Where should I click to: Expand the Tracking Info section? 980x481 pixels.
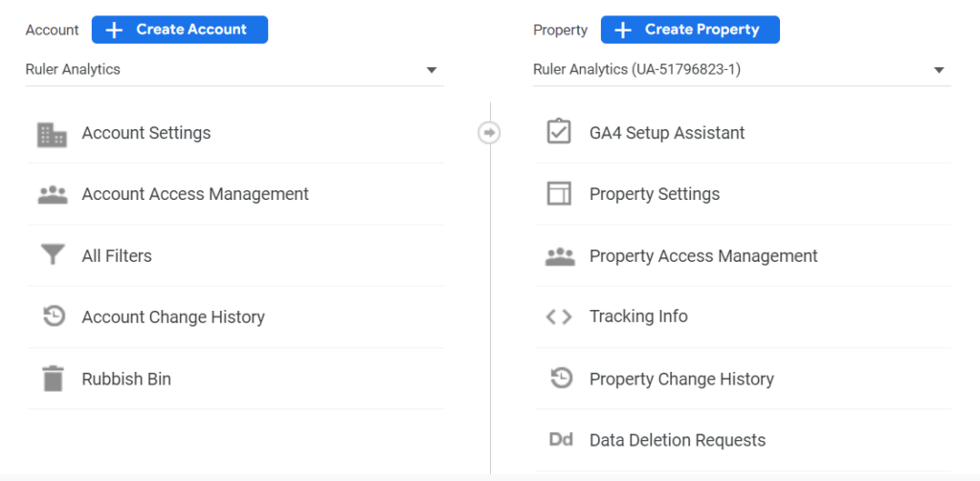coord(638,317)
